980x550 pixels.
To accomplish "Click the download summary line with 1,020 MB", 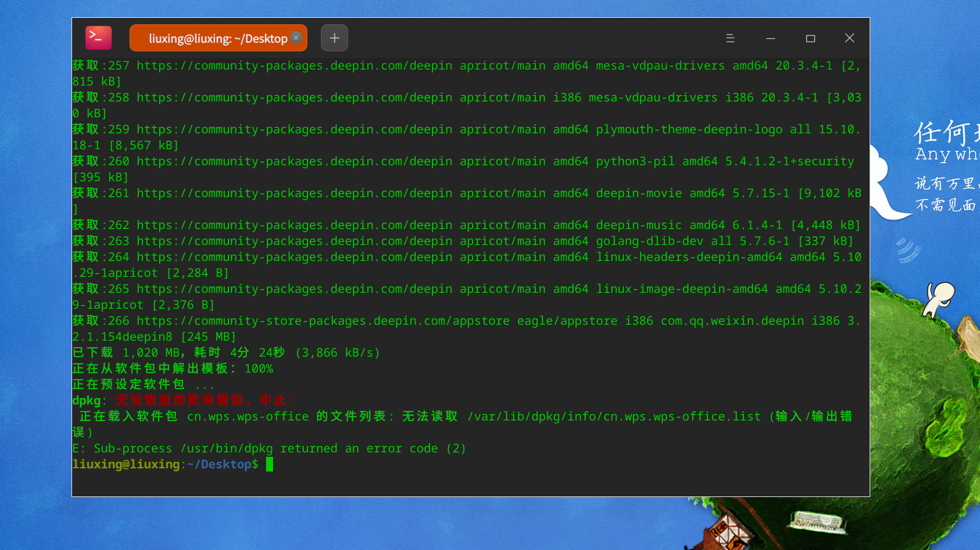I will (226, 353).
